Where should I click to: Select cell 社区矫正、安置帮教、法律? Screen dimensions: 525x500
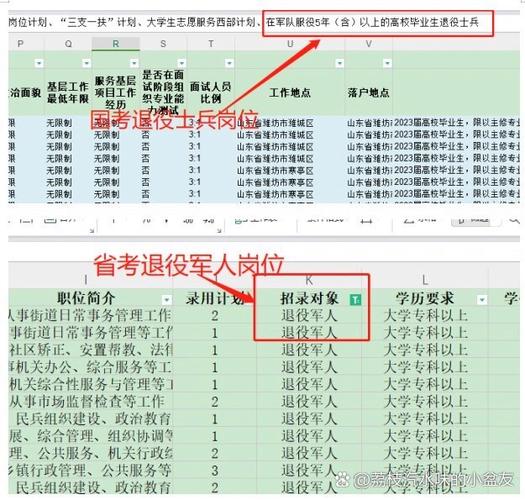coord(90,350)
